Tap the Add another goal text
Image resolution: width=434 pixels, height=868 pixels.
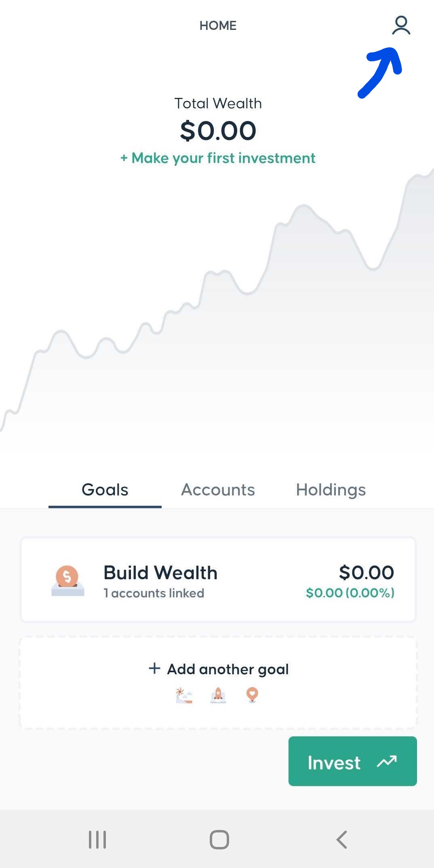tap(228, 669)
